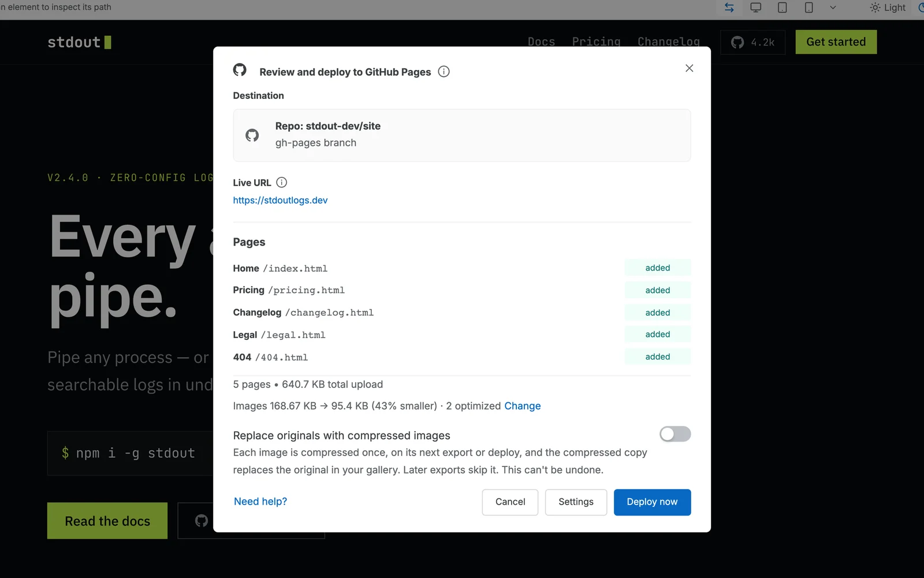Click the Change link for image optimization
The height and width of the screenshot is (578, 924).
tap(523, 406)
